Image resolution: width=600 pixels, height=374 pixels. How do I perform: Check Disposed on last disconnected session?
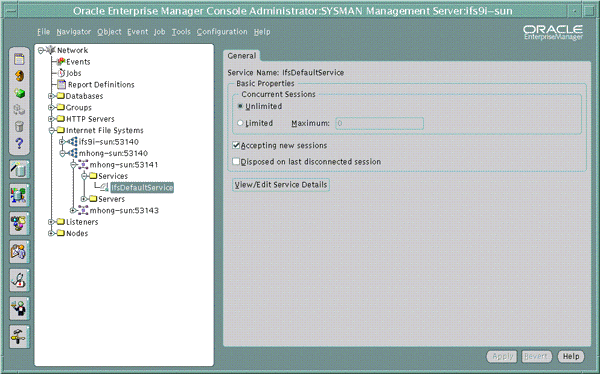pyautogui.click(x=236, y=162)
